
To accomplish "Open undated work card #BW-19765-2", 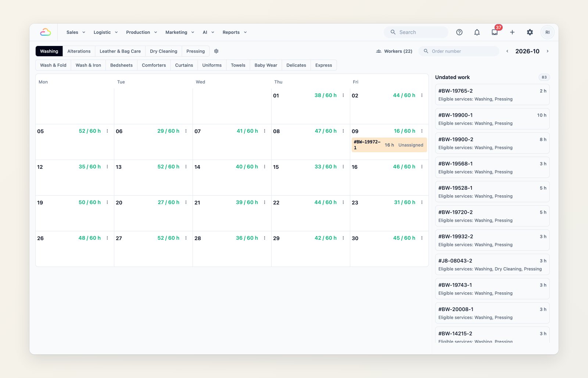I will 492,94.
